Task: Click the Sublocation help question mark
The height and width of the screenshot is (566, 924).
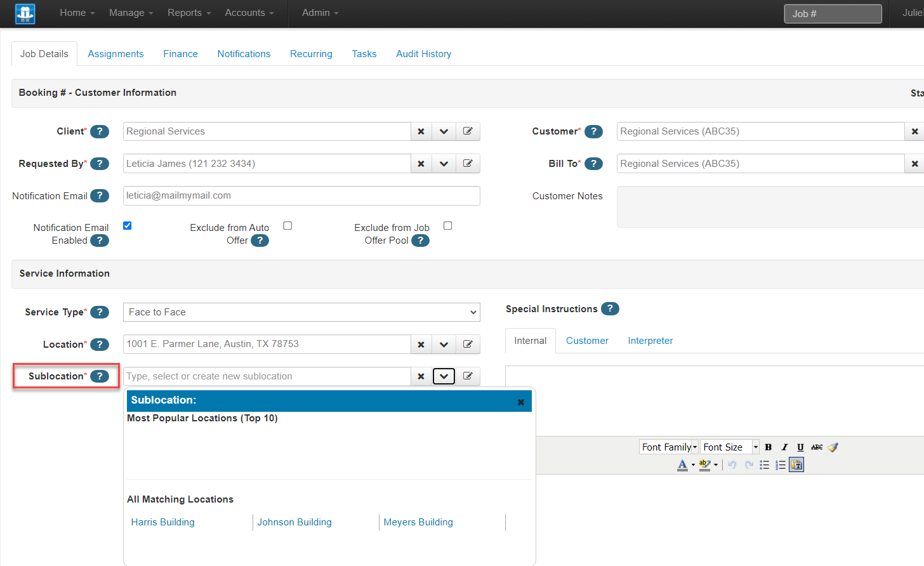Action: click(x=100, y=376)
